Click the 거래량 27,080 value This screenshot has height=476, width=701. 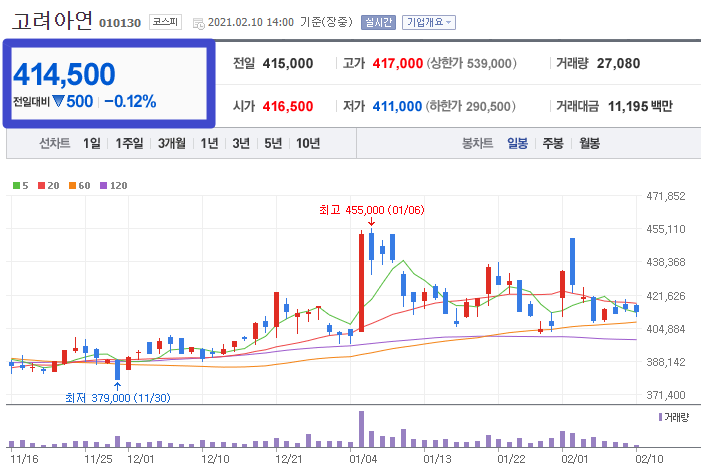pyautogui.click(x=618, y=63)
